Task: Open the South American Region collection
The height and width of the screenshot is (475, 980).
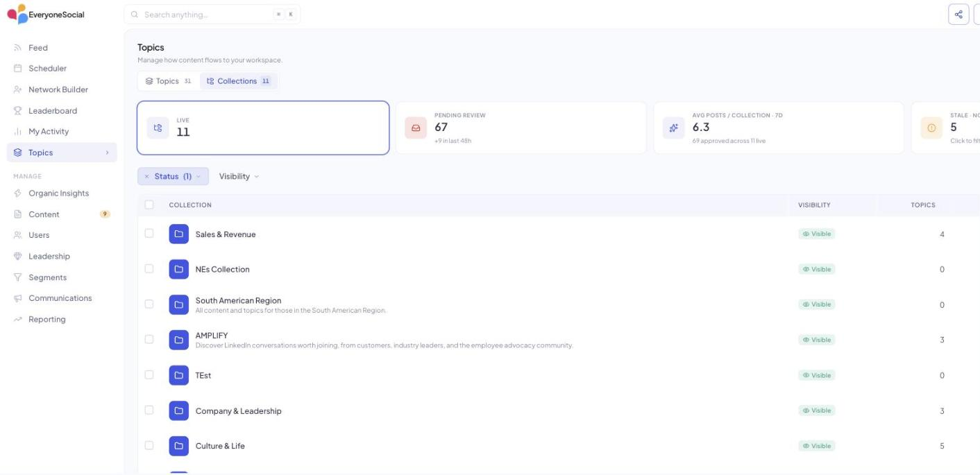Action: click(238, 301)
